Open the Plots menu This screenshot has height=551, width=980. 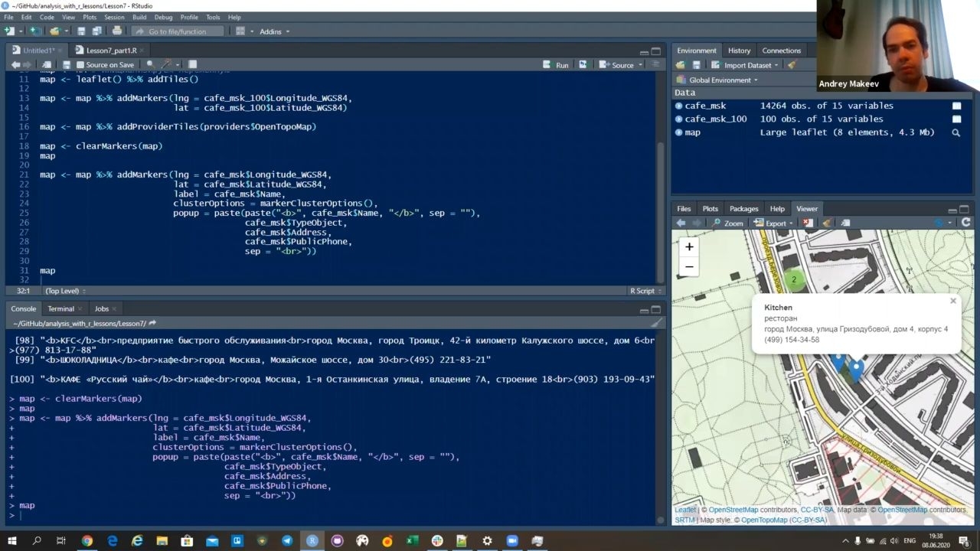90,17
